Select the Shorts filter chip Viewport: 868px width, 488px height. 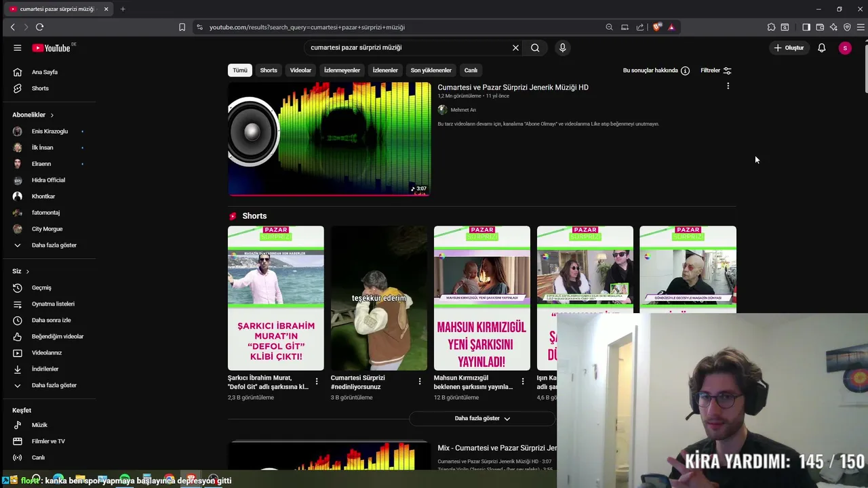click(269, 70)
